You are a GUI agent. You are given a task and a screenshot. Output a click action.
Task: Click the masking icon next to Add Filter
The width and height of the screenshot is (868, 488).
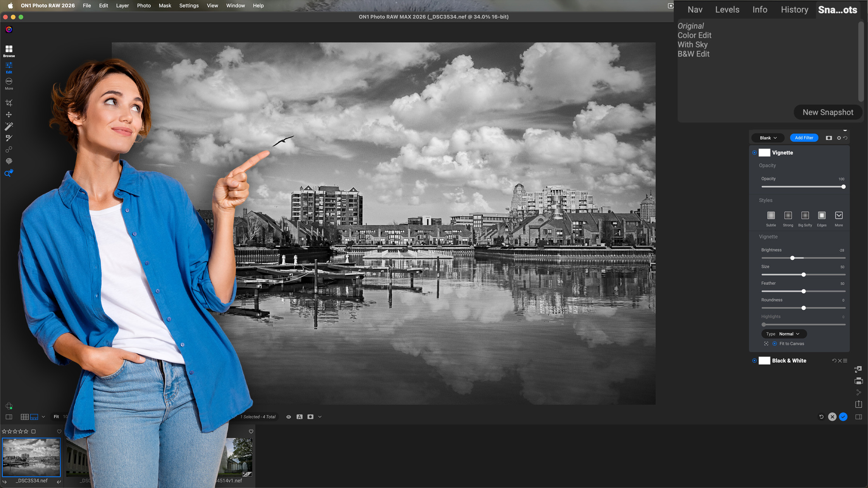[x=829, y=137]
